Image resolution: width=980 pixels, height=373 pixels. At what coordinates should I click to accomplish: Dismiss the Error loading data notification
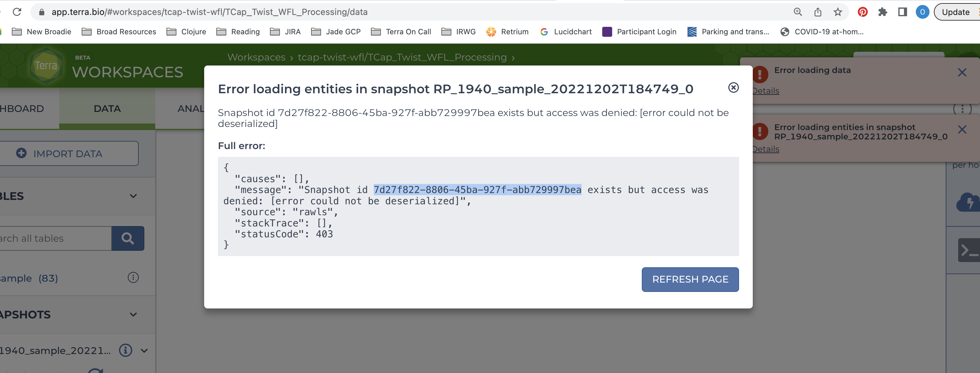pos(962,72)
